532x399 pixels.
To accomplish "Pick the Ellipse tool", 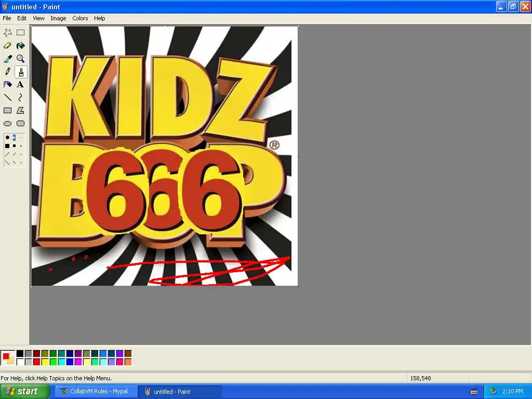I will coord(7,124).
